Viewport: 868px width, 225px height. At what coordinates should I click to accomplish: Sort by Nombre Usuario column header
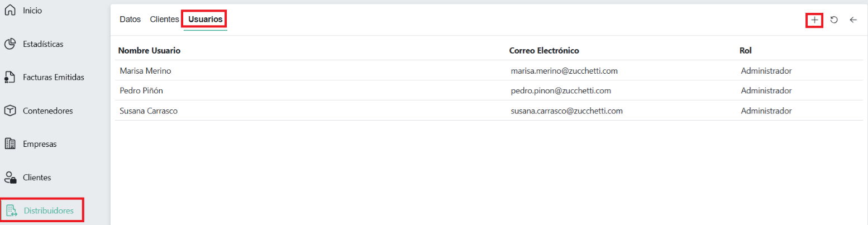(149, 50)
